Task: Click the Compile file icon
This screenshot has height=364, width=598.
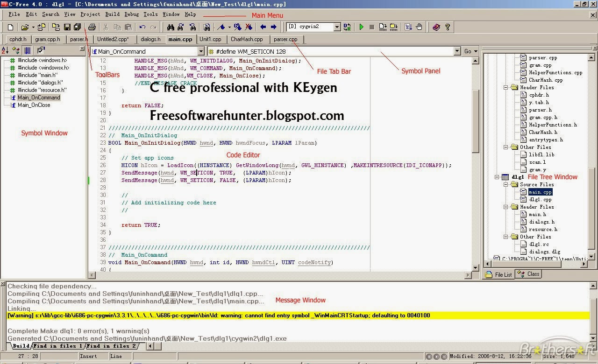Action: click(383, 27)
